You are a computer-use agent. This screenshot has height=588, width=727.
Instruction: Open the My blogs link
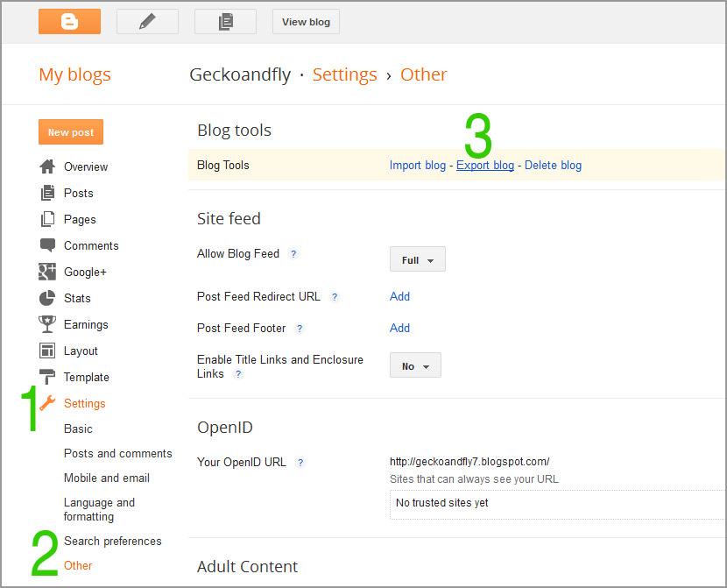74,74
